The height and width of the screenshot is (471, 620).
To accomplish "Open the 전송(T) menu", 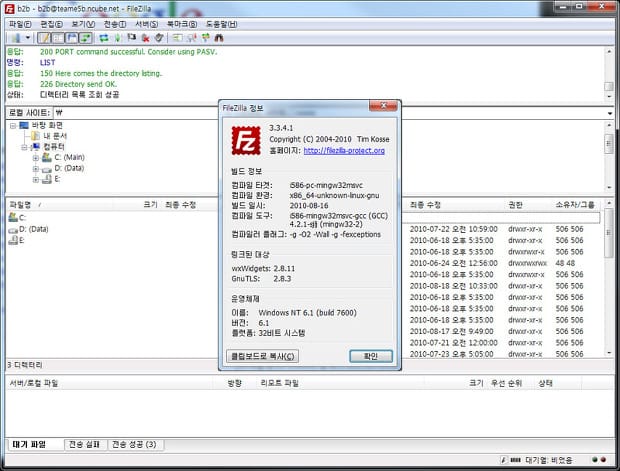I will pos(115,24).
